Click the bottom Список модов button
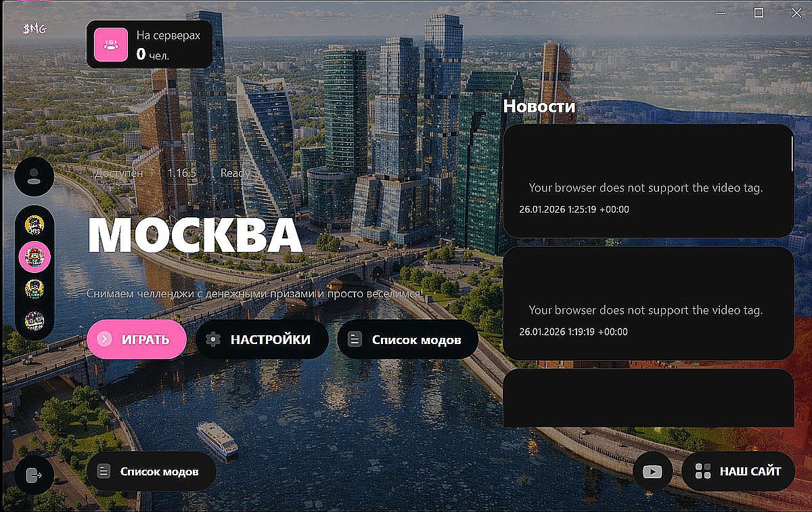The width and height of the screenshot is (812, 512). pos(152,471)
